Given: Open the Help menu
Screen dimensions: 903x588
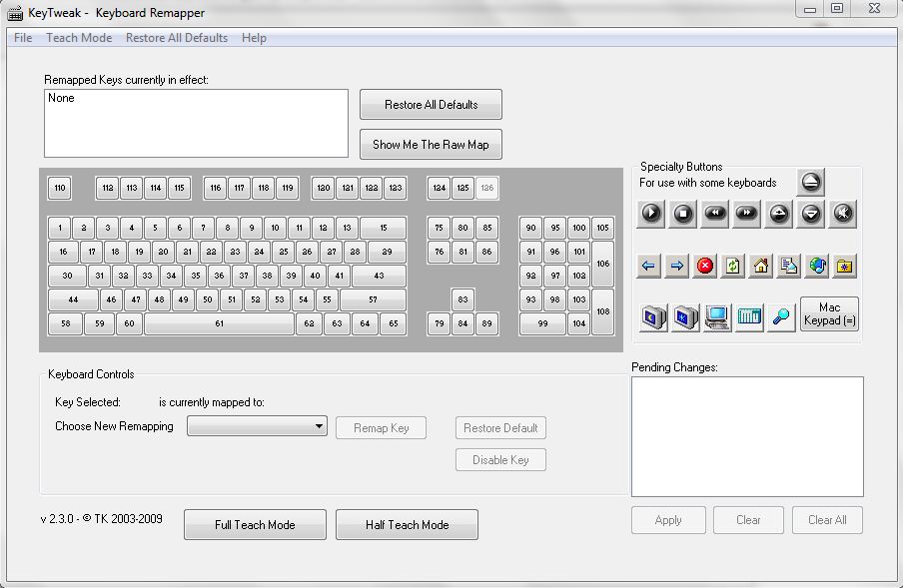Looking at the screenshot, I should pyautogui.click(x=254, y=38).
